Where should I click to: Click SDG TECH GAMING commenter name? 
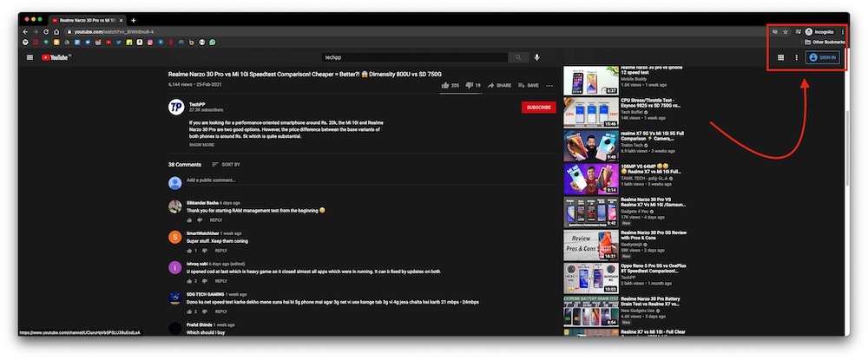pyautogui.click(x=206, y=294)
